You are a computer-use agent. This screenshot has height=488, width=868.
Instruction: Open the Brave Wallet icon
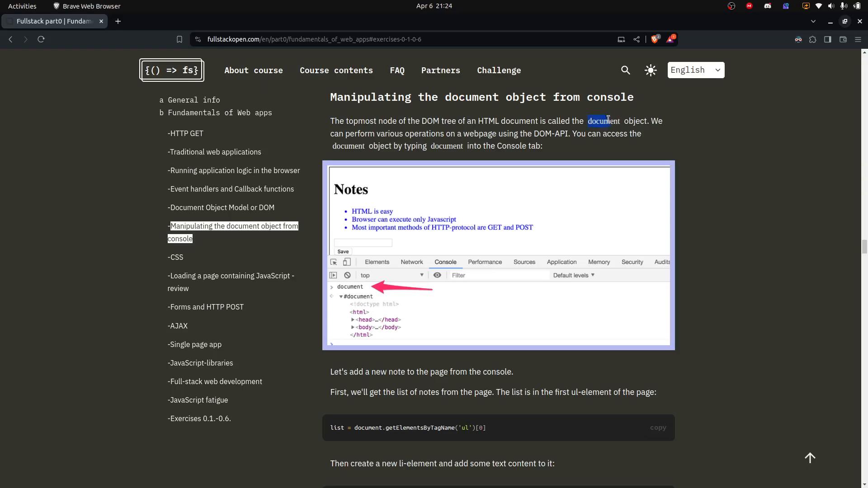click(843, 39)
